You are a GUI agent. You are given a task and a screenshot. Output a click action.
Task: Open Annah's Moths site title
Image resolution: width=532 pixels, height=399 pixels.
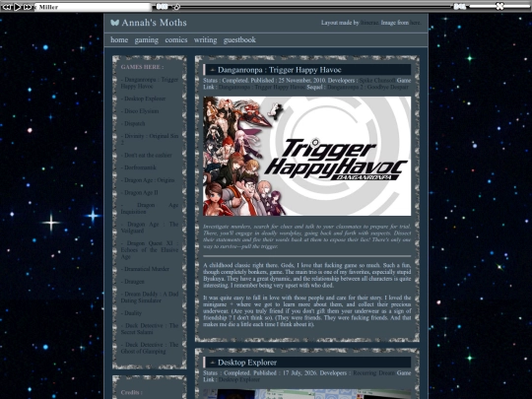(154, 23)
